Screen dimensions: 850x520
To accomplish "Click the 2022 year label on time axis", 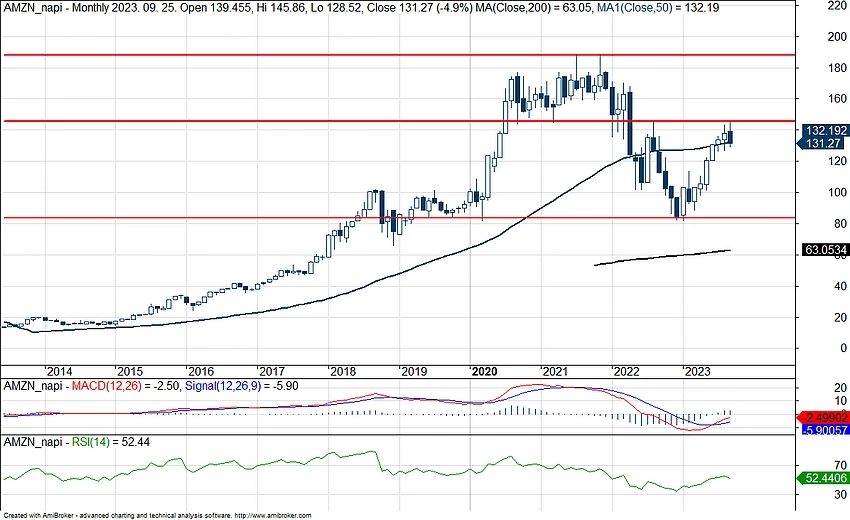I will (626, 371).
